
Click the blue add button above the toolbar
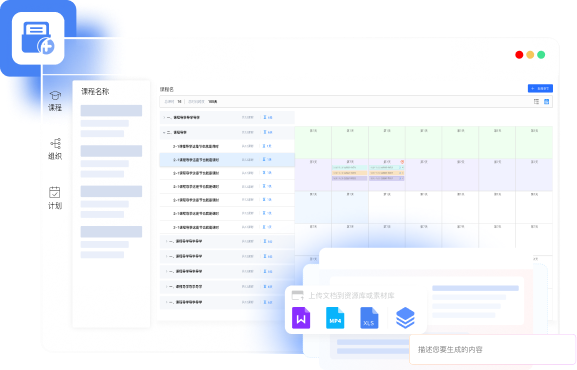click(x=540, y=88)
